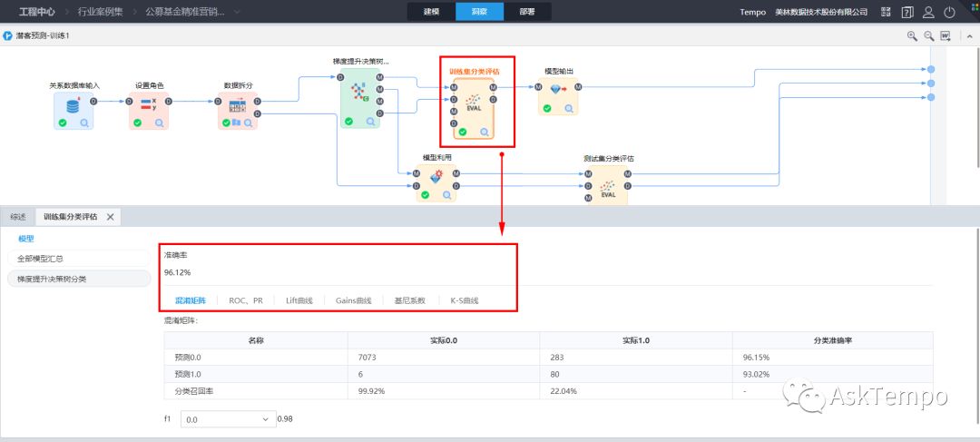Image resolution: width=980 pixels, height=442 pixels.
Task: Click the 美林数据技术股份有限公司 company name
Action: [821, 12]
